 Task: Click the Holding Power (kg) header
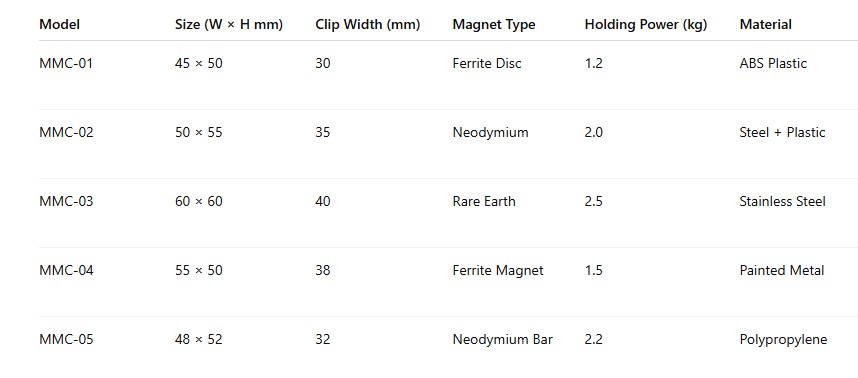646,25
